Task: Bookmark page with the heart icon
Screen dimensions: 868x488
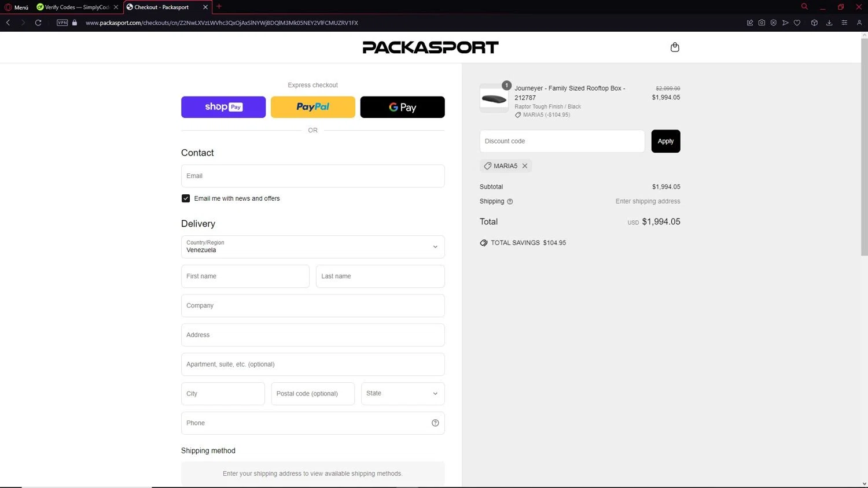Action: click(797, 23)
